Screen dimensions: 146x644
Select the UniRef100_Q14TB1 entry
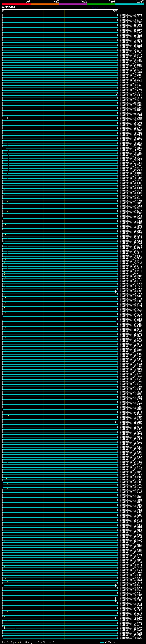click(x=131, y=65)
